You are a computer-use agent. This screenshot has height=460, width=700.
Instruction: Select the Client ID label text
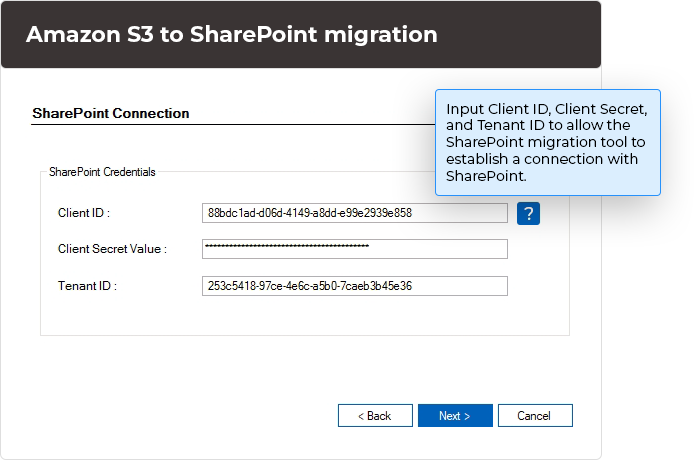pyautogui.click(x=84, y=213)
